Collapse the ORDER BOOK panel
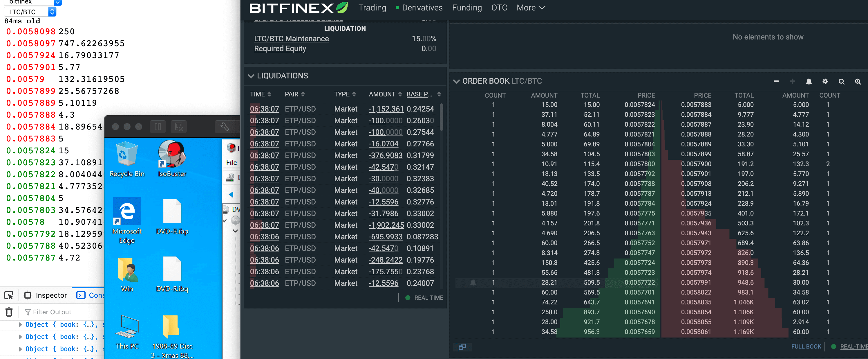Viewport: 868px width, 359px height. pos(456,81)
